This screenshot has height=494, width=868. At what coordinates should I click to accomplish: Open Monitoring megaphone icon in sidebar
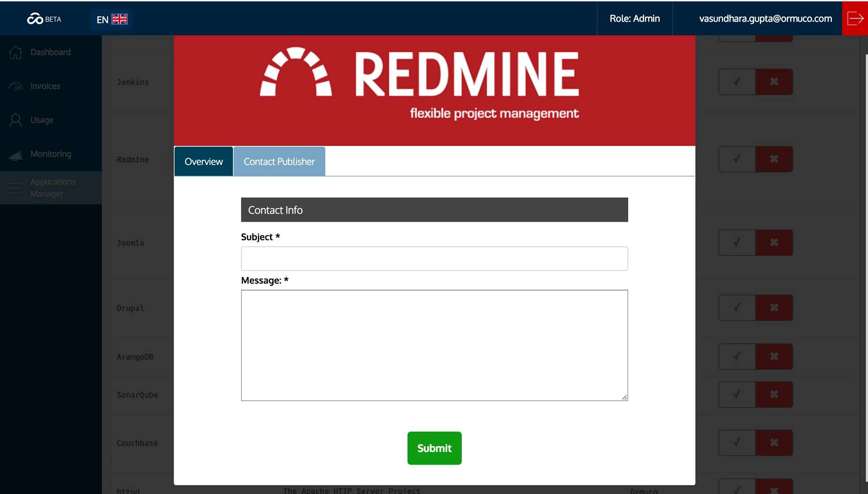click(x=16, y=155)
